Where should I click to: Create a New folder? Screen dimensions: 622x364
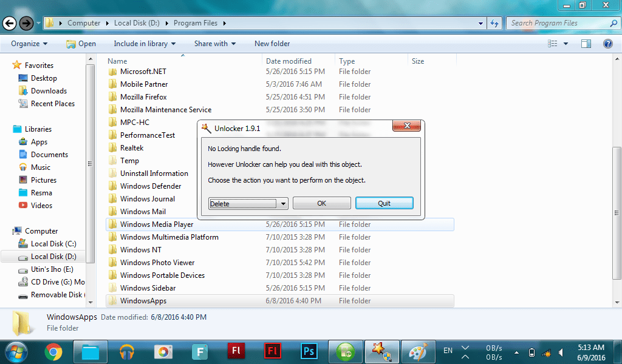(x=272, y=44)
